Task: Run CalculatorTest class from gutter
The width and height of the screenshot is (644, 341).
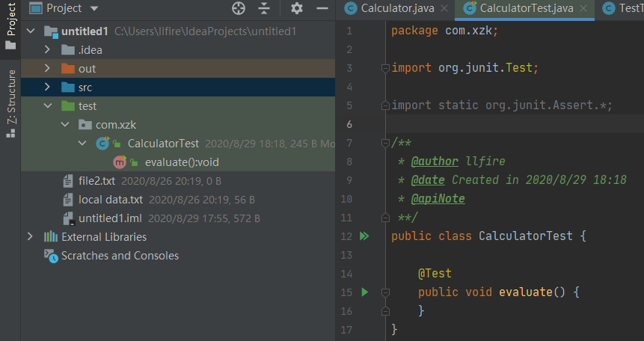Action: coord(365,236)
